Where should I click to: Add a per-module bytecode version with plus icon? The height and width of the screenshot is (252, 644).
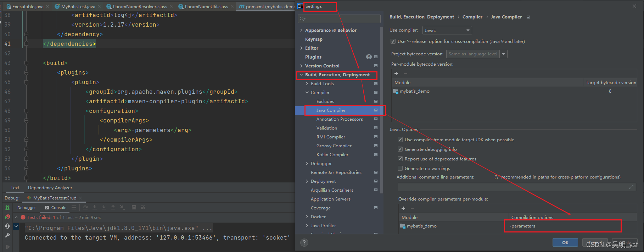tap(396, 73)
